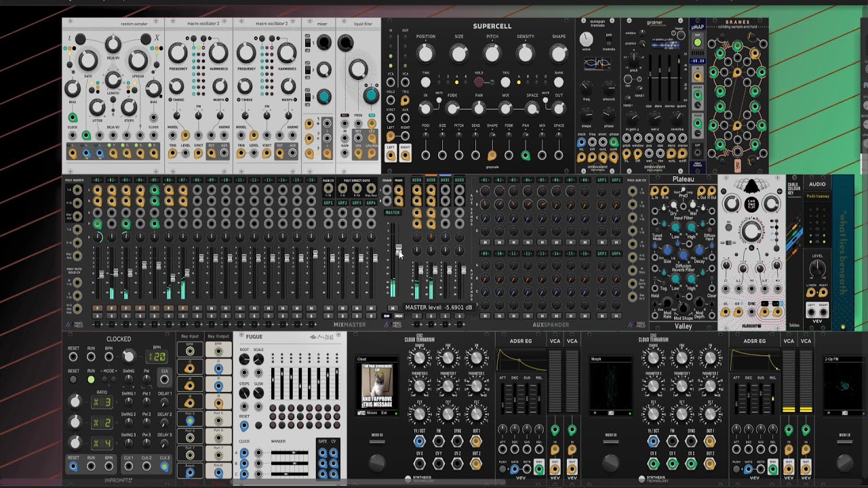Click the FINE knob on the Cloud-display Terrarium

(448, 359)
